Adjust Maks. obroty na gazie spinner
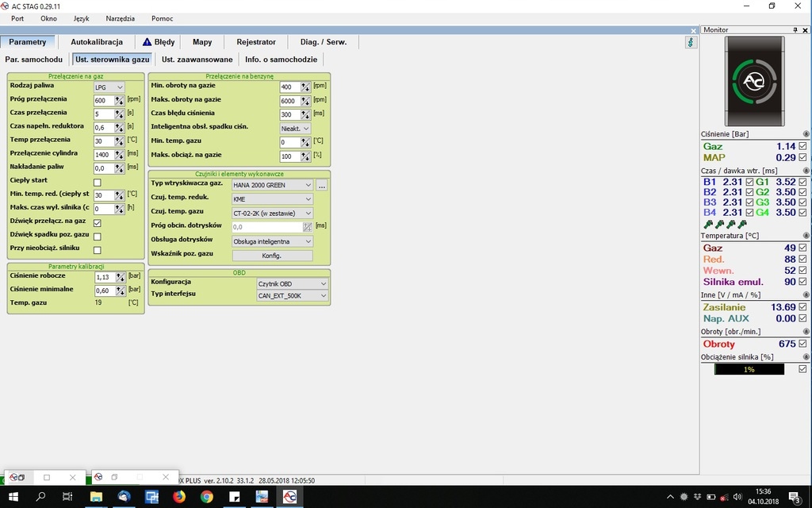The width and height of the screenshot is (812, 508). [305, 101]
